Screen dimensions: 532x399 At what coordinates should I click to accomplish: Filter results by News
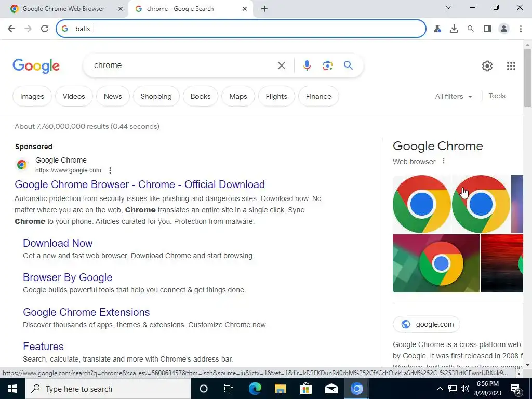pyautogui.click(x=113, y=96)
